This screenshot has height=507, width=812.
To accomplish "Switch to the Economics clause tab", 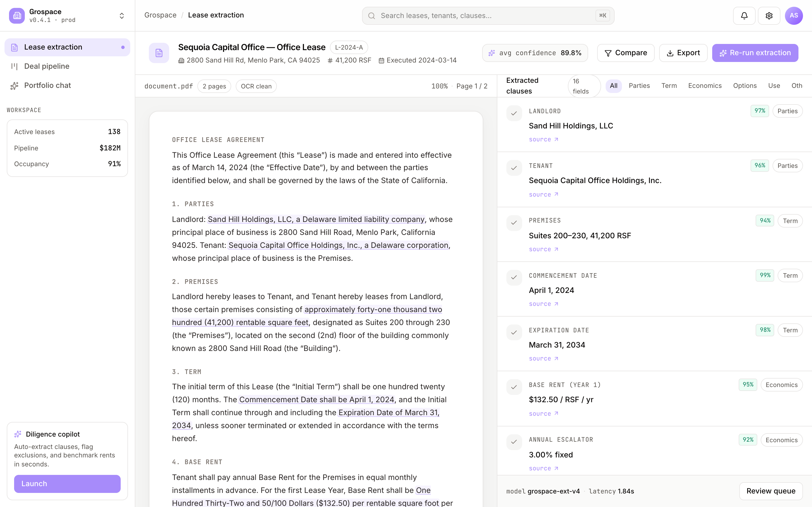I will [x=705, y=86].
